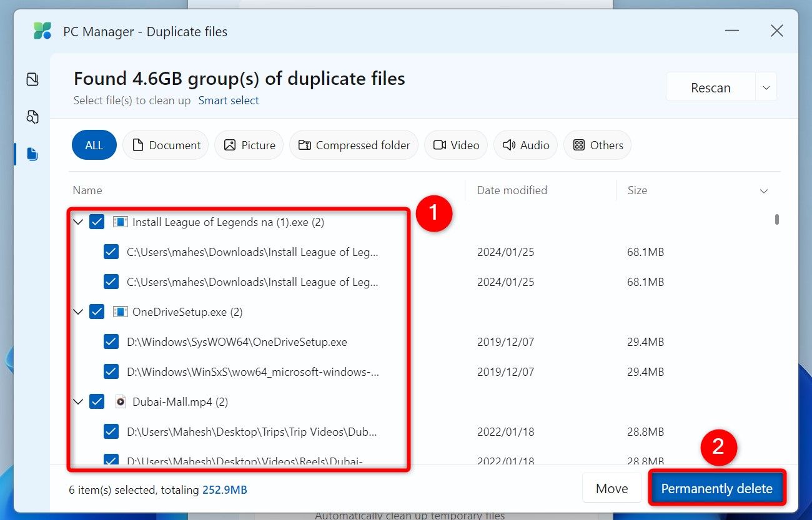Screen dimensions: 812x520
Task: Filter duplicates by Video
Action: 456,145
